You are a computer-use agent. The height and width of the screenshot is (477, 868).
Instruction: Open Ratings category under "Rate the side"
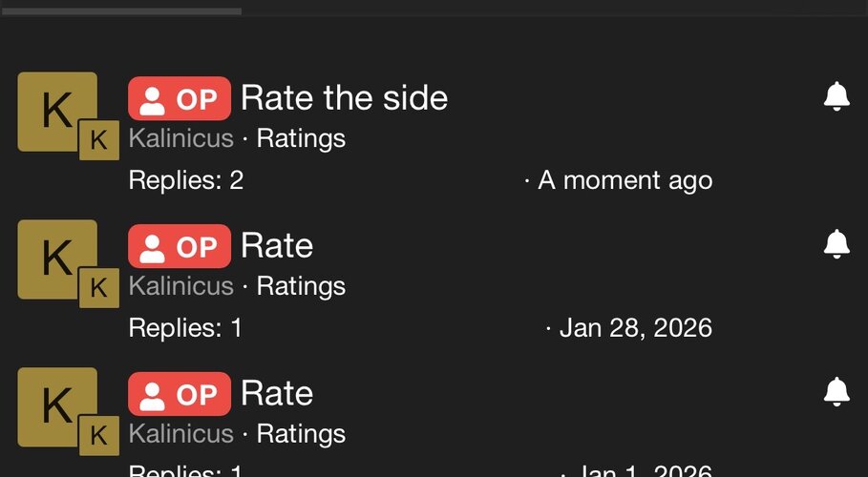[x=301, y=138]
